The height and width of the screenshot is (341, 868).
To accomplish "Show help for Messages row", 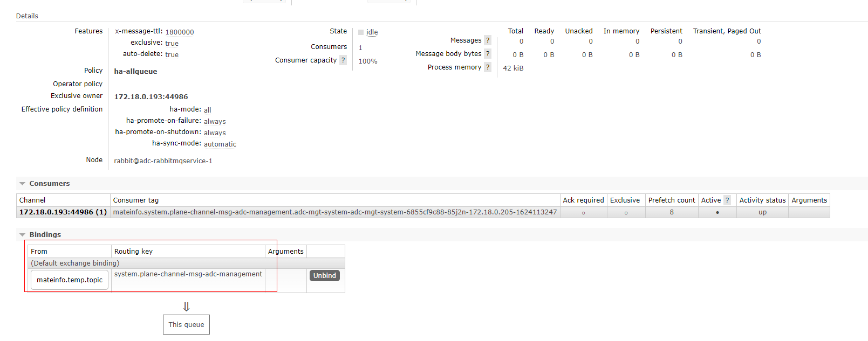I will click(488, 40).
